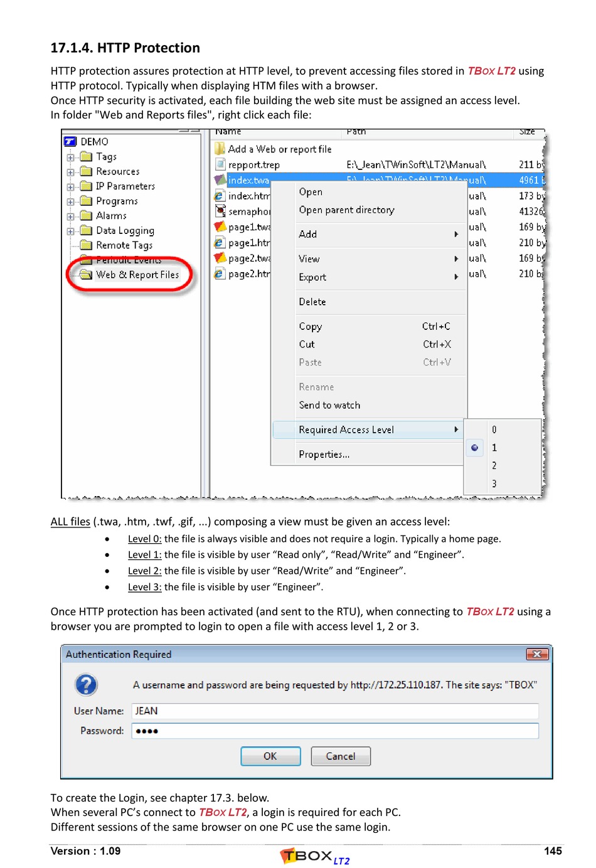Click the Level 2: underlined text
Image resolution: width=596 pixels, height=868 pixels.
tap(145, 571)
